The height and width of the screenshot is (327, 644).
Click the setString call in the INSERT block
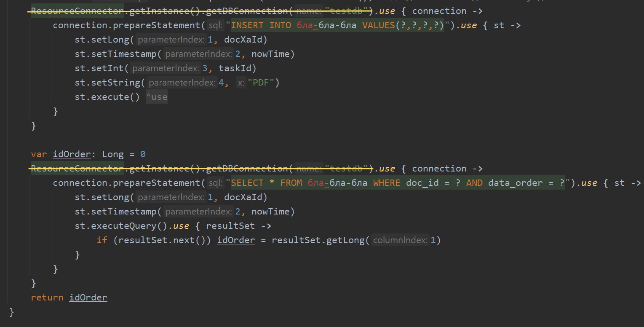(x=177, y=83)
